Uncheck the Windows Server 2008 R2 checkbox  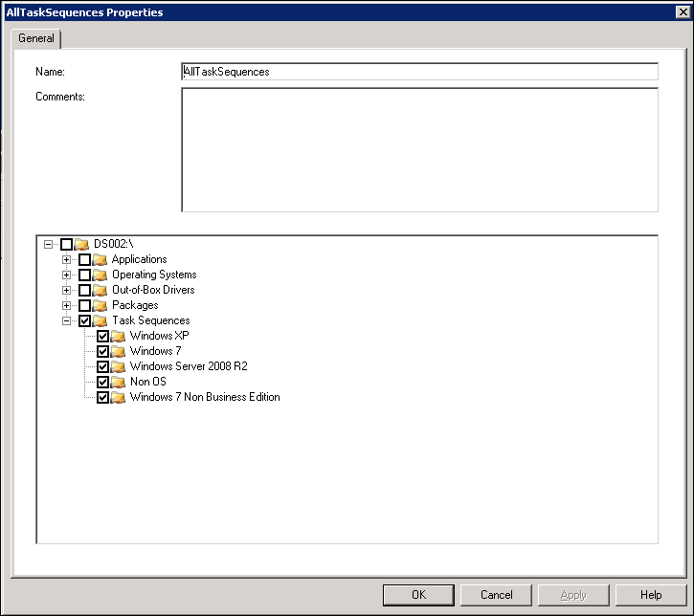103,367
